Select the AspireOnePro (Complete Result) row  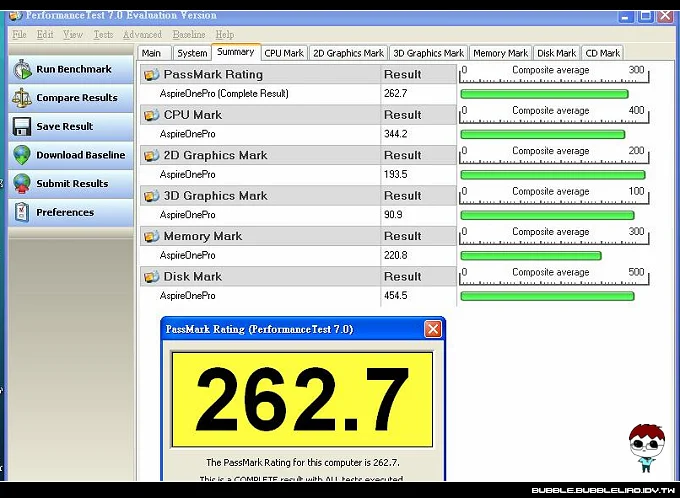click(x=298, y=94)
